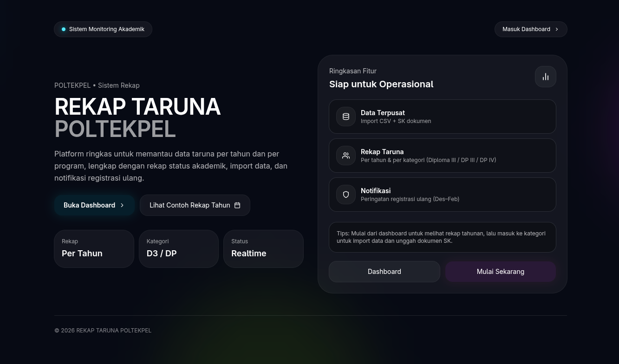Click the shield icon beside Notifikasi

point(346,195)
